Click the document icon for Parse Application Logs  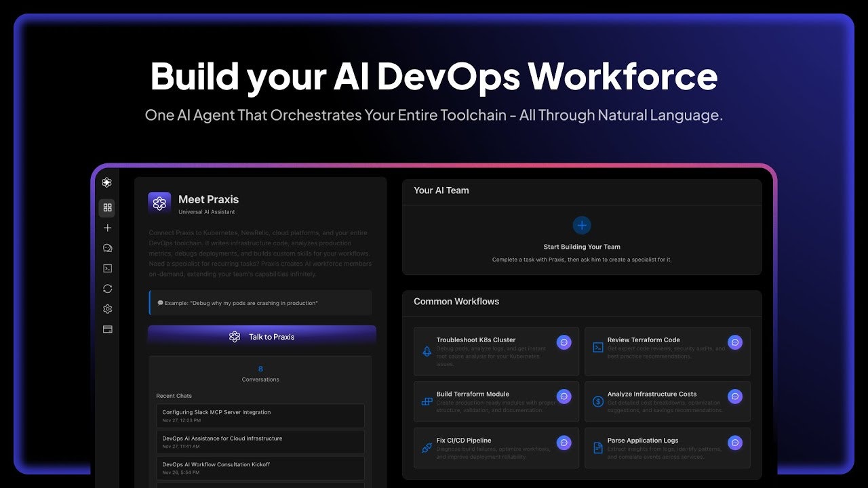click(x=598, y=448)
